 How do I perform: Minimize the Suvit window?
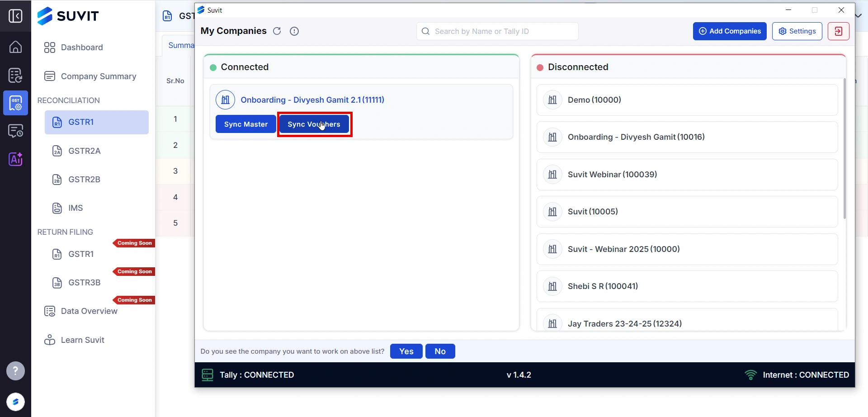click(788, 10)
